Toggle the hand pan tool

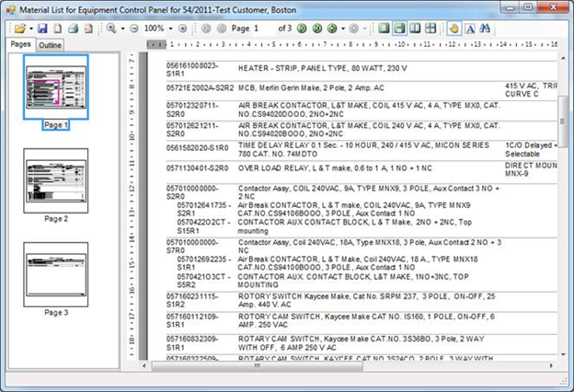pyautogui.click(x=453, y=29)
